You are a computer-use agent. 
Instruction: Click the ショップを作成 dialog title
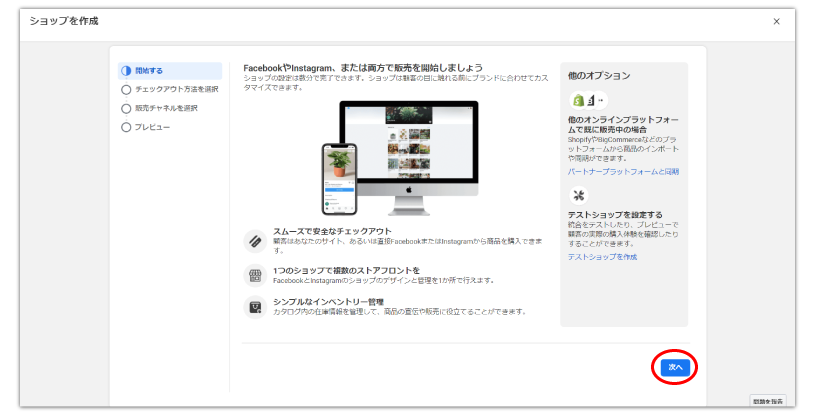pyautogui.click(x=64, y=21)
